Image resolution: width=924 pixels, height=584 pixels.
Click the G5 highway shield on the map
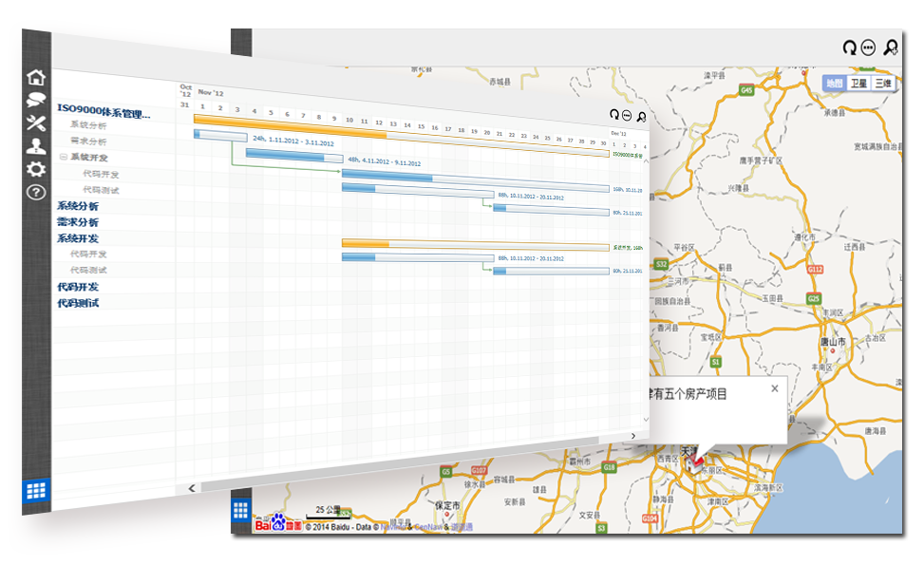[x=446, y=471]
